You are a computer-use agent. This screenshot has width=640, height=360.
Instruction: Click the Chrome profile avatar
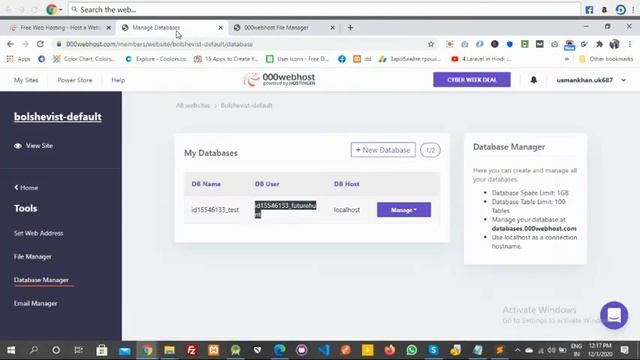[x=614, y=44]
